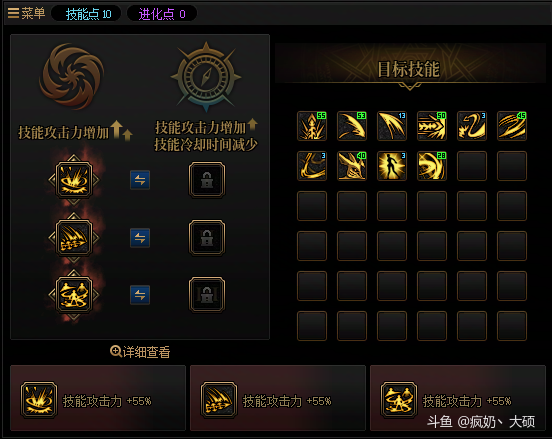
Task: Expand the 目标技能 header arrow
Action: click(409, 86)
